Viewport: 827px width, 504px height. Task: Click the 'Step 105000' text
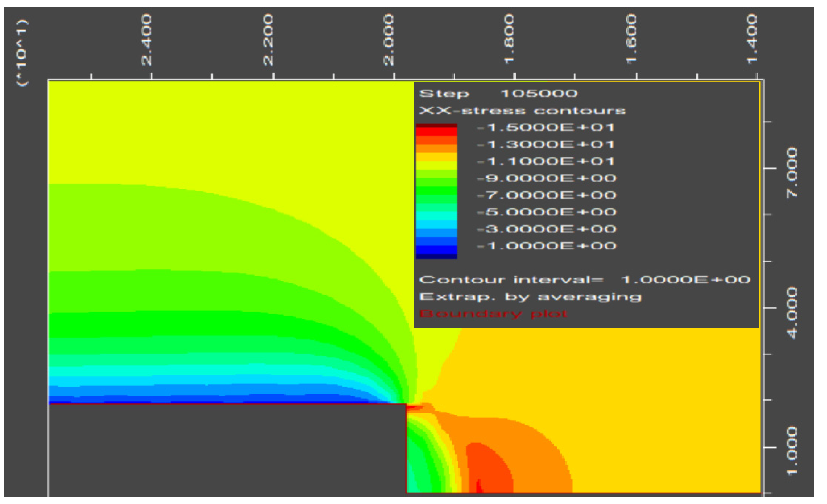499,93
